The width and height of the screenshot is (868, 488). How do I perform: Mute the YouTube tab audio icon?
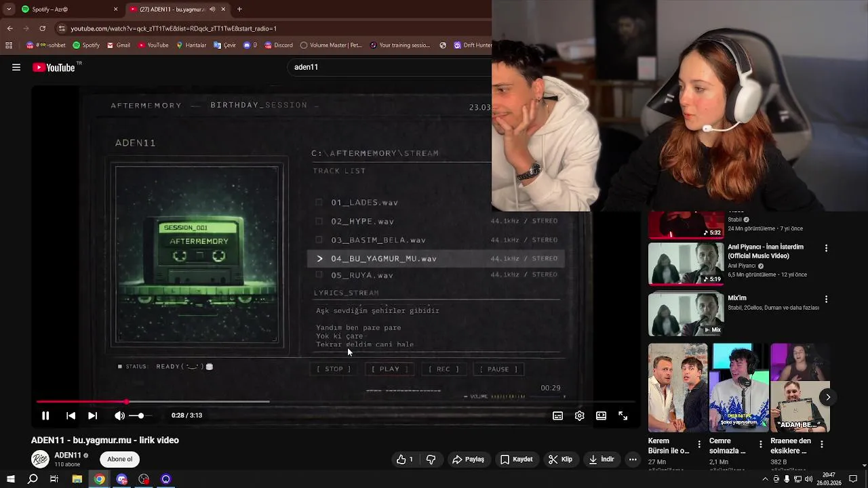coord(212,9)
